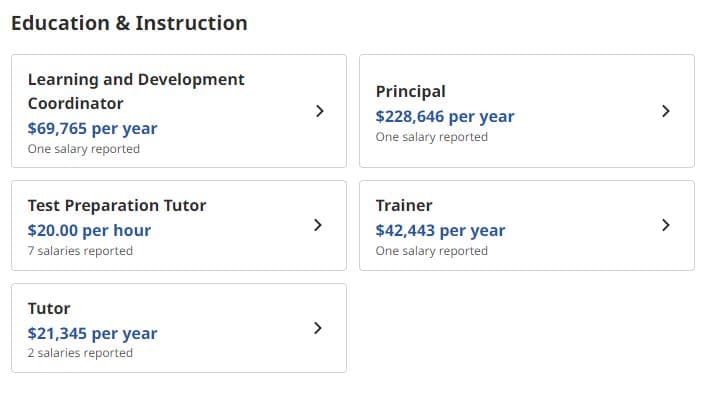This screenshot has height=395, width=710.
Task: Click the 2 salaries reported text
Action: (x=80, y=353)
